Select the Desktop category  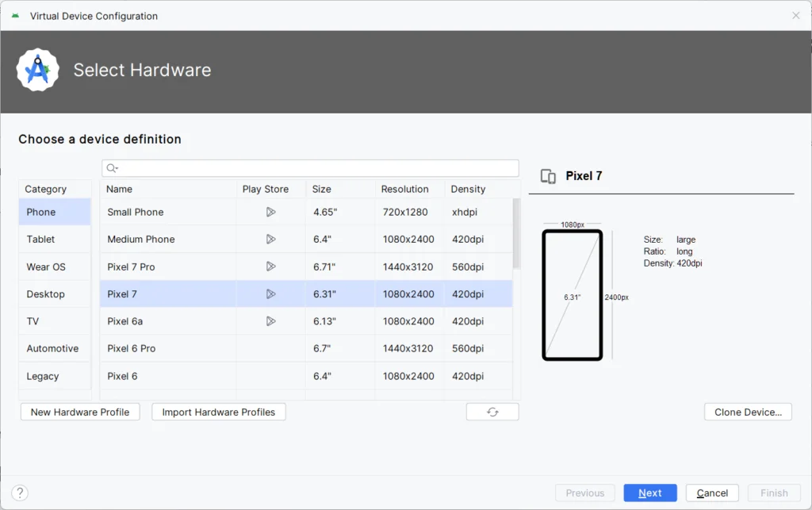coord(55,294)
